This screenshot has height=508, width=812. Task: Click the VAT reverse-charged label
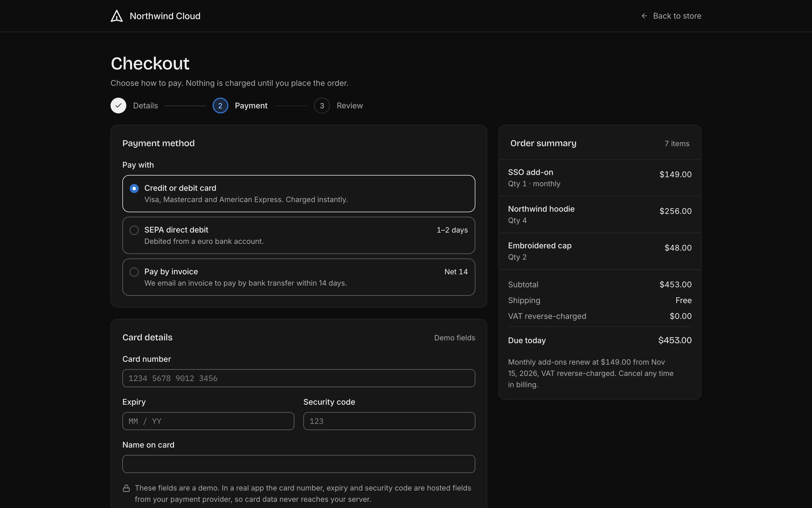547,316
